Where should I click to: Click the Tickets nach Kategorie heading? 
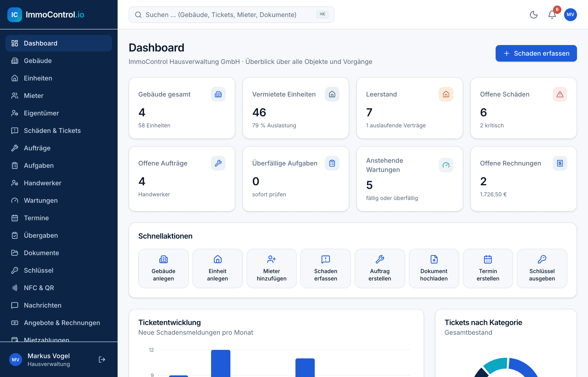tap(483, 323)
